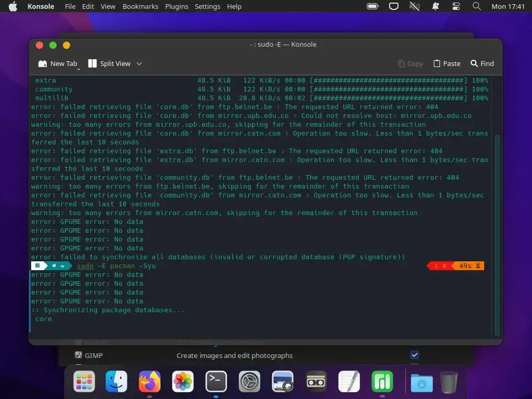Viewport: 532px width, 399px height.
Task: Click the New Tab button
Action: [x=58, y=63]
